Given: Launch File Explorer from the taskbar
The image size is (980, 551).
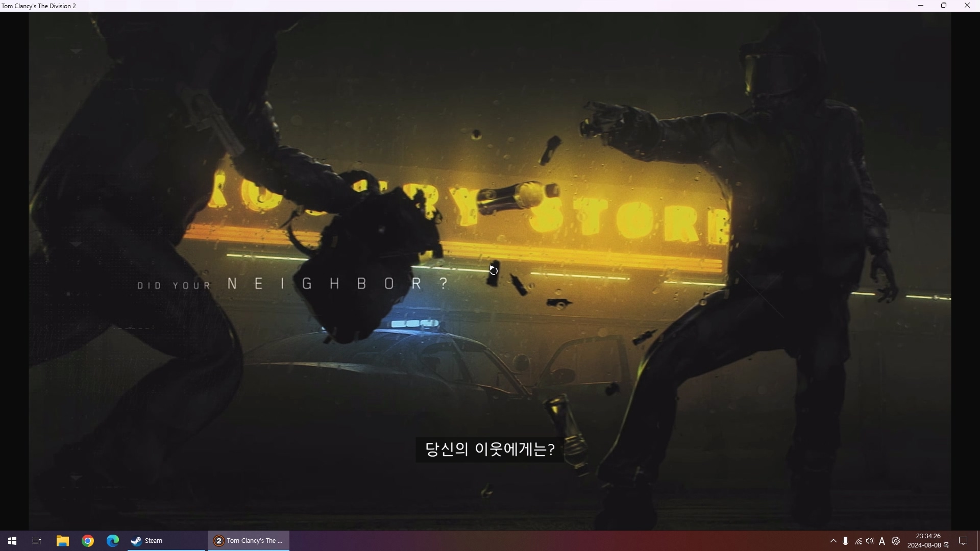Looking at the screenshot, I should [62, 541].
